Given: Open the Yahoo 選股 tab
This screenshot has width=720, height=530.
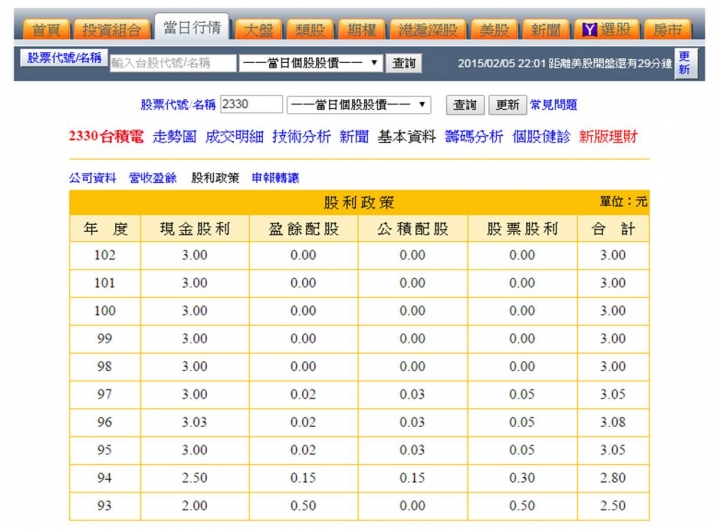Looking at the screenshot, I should coord(607,30).
